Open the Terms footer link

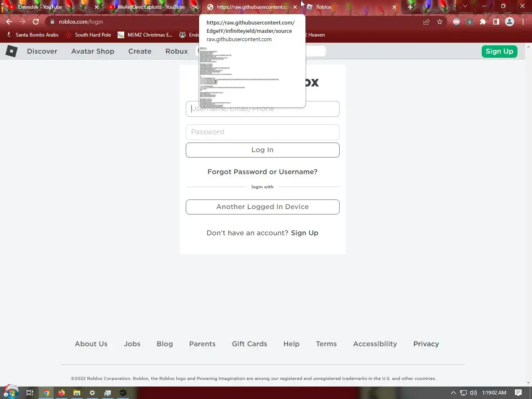click(326, 344)
